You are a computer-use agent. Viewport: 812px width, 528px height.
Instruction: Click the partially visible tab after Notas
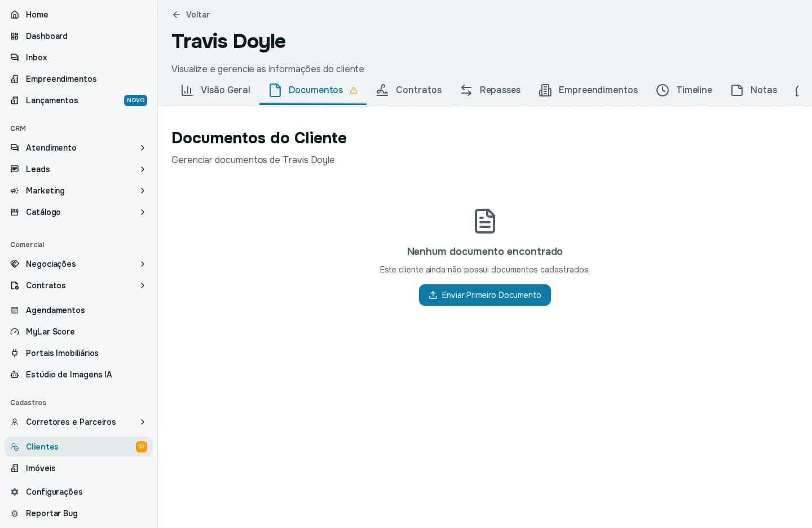pos(798,90)
